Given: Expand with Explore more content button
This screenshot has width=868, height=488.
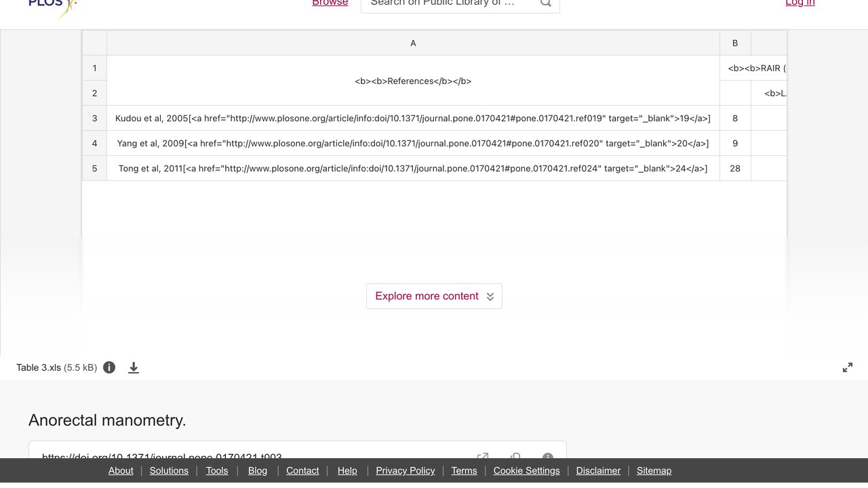Looking at the screenshot, I should [x=434, y=296].
